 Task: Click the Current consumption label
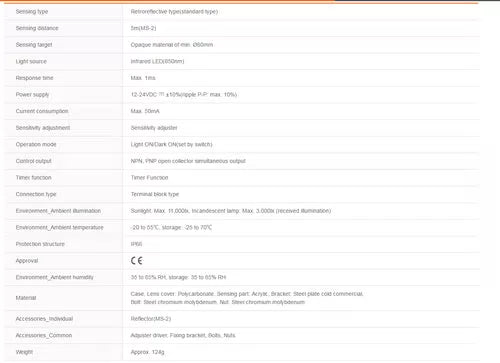42,111
